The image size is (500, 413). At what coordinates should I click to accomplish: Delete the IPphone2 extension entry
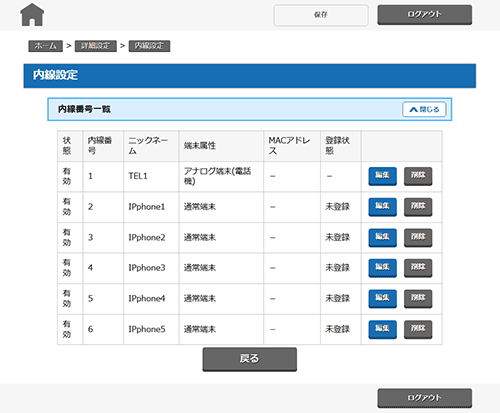point(418,237)
